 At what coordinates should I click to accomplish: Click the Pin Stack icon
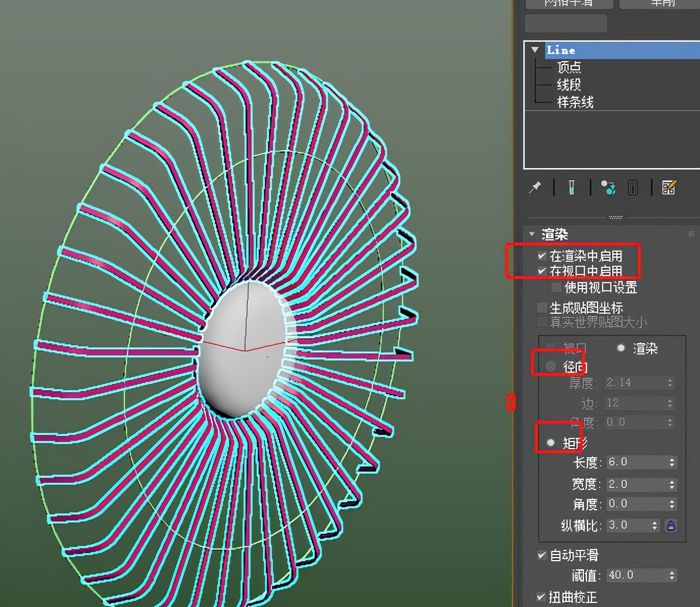click(x=534, y=187)
